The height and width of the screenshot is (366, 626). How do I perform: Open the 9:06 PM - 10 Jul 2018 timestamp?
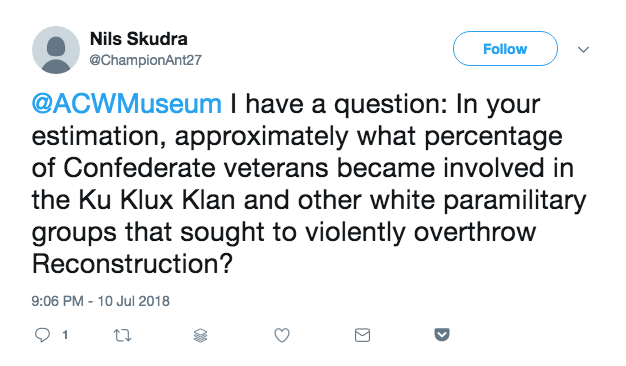pos(101,301)
